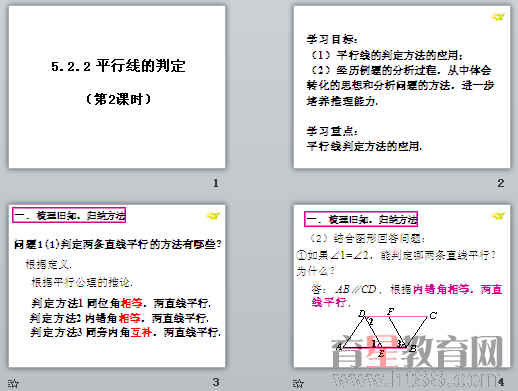
Task: Click the yellow bird icon on slide 3
Action: point(213,216)
